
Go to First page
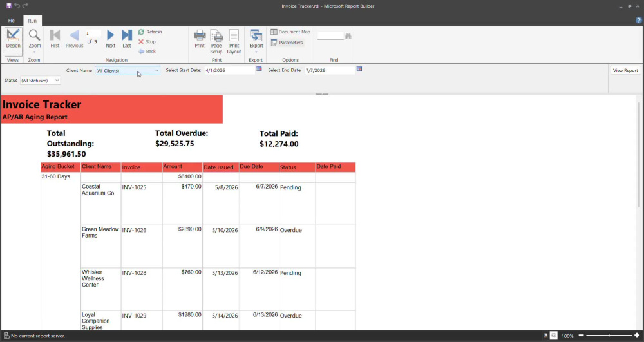point(55,39)
